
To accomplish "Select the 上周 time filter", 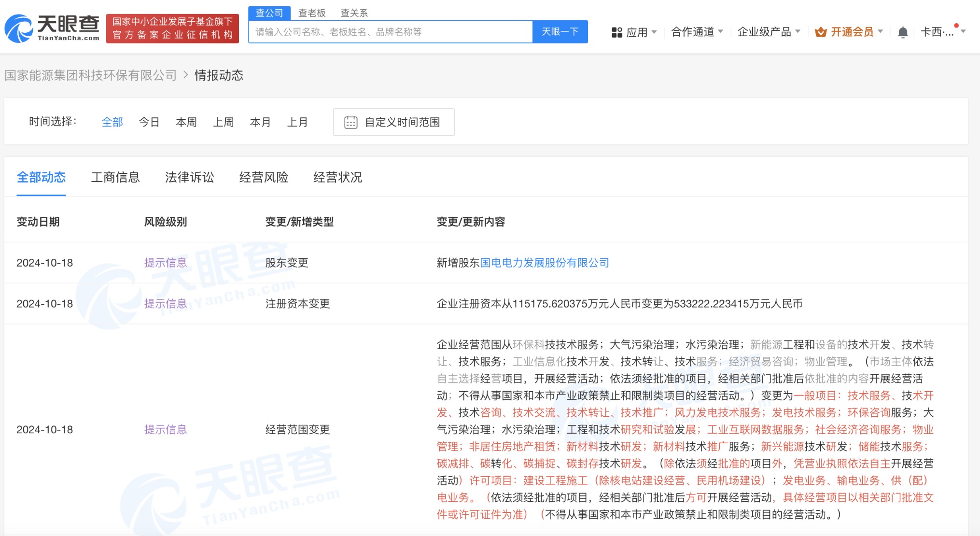I will [224, 122].
